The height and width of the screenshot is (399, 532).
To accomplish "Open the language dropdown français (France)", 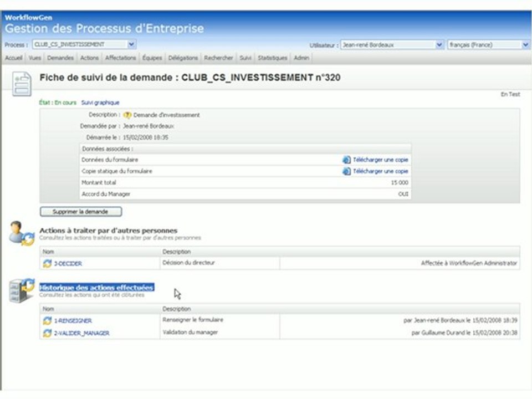I will (x=489, y=45).
